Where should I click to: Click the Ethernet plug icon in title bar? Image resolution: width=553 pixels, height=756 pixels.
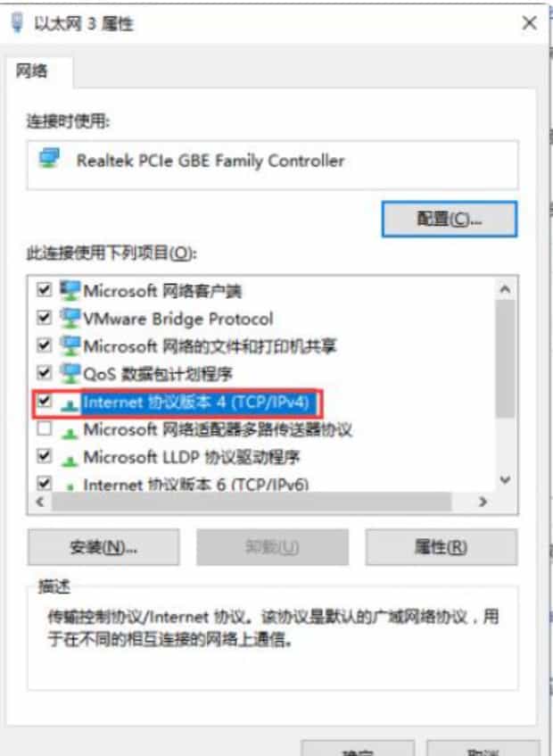[x=17, y=22]
